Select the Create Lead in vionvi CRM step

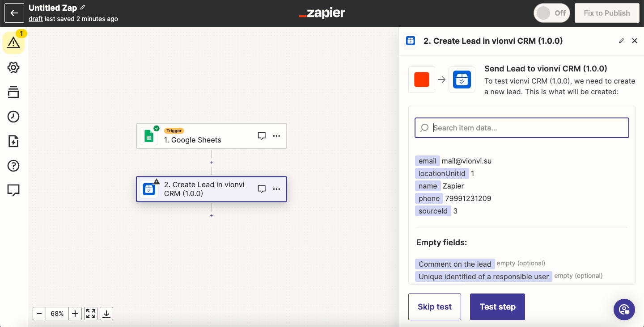(x=211, y=189)
